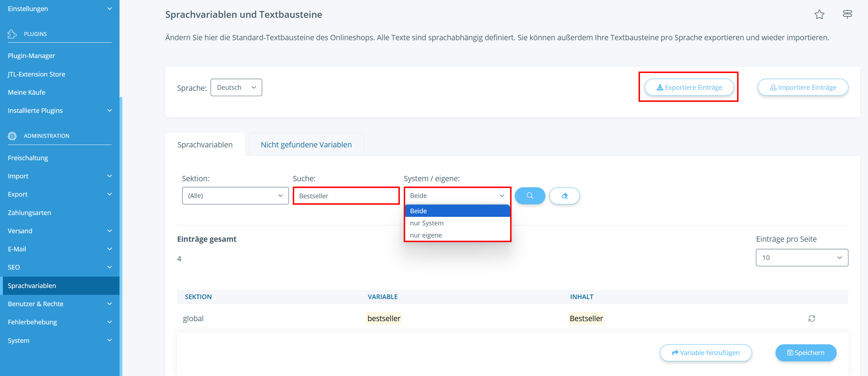
Task: Open Plugin-Manager in sidebar
Action: [31, 56]
